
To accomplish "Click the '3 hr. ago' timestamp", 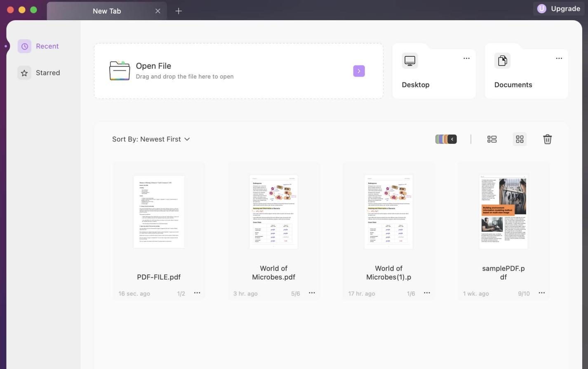I will click(245, 294).
